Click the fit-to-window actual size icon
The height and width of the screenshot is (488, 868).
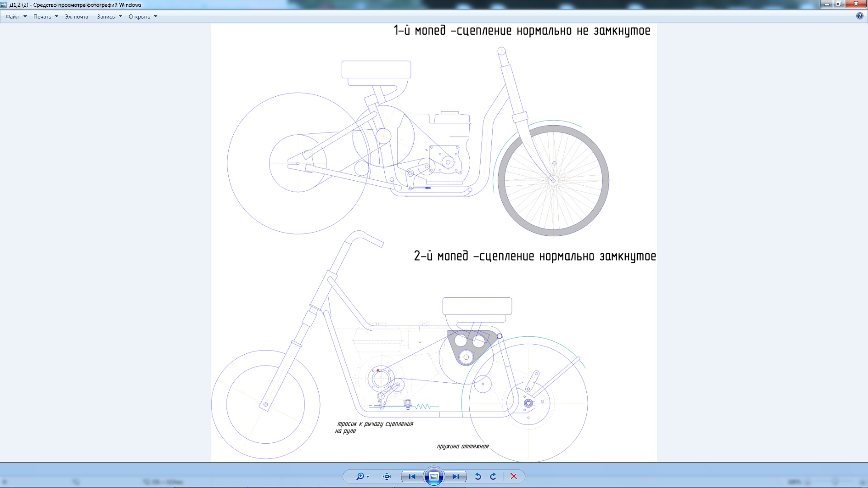387,476
